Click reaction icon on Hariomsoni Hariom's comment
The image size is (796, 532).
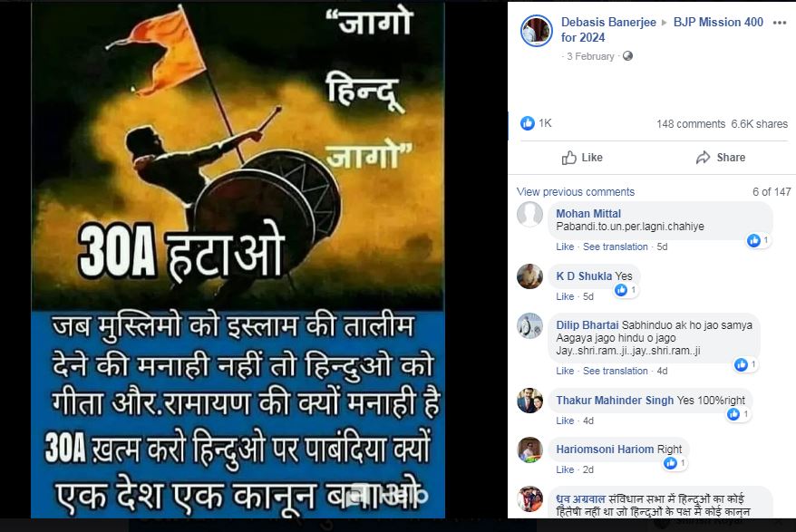pos(671,463)
